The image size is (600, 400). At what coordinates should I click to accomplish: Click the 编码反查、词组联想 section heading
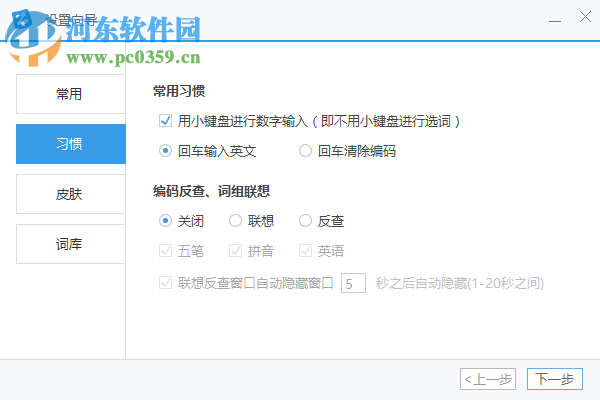[212, 191]
